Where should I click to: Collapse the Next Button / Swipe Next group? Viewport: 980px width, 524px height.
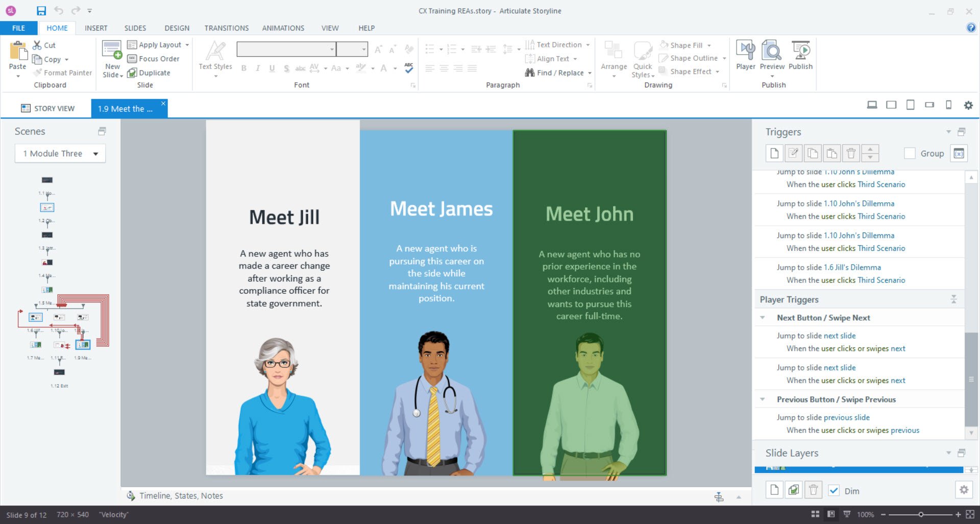coord(763,318)
